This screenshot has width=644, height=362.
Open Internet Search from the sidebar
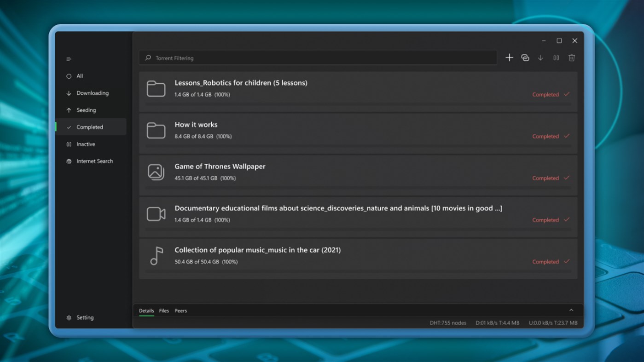[94, 161]
